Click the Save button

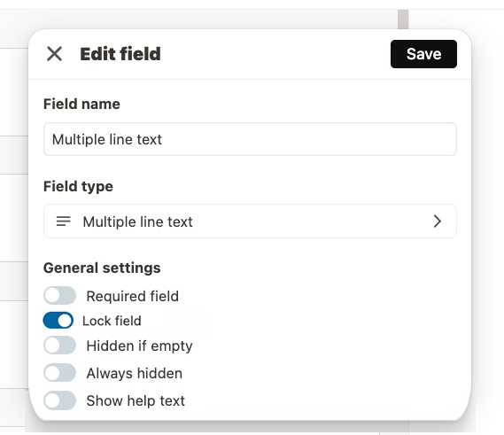click(x=423, y=54)
